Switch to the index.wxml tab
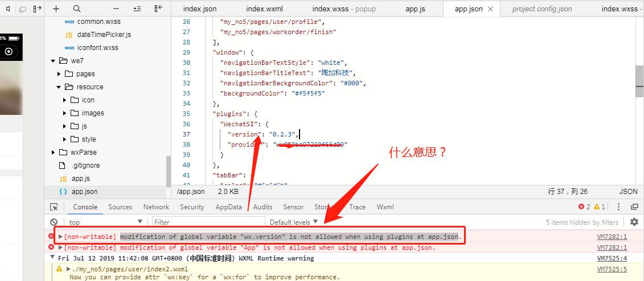 click(265, 9)
